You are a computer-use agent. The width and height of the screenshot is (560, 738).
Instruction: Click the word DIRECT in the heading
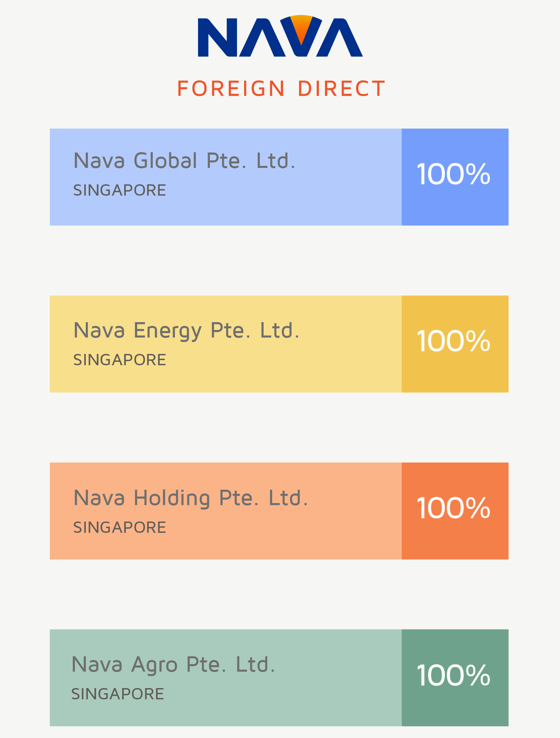coord(342,89)
